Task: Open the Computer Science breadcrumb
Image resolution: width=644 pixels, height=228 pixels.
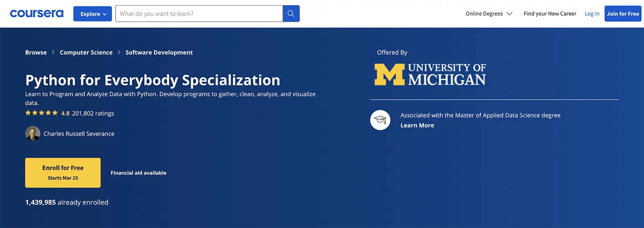Action: 86,52
